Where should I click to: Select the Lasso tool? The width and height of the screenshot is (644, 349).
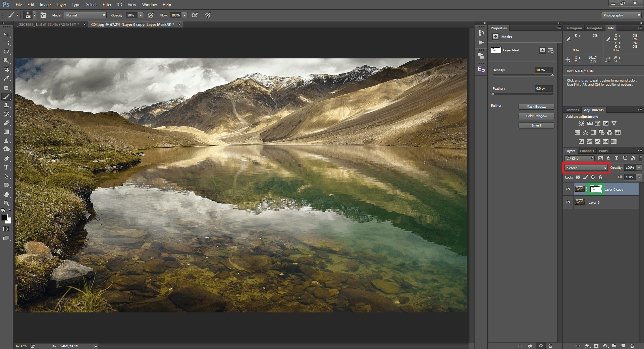(6, 52)
